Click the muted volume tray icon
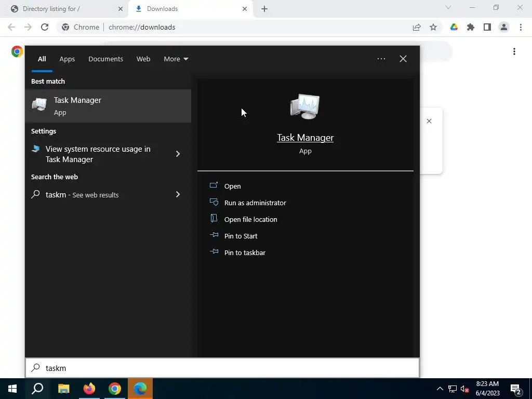 click(464, 389)
